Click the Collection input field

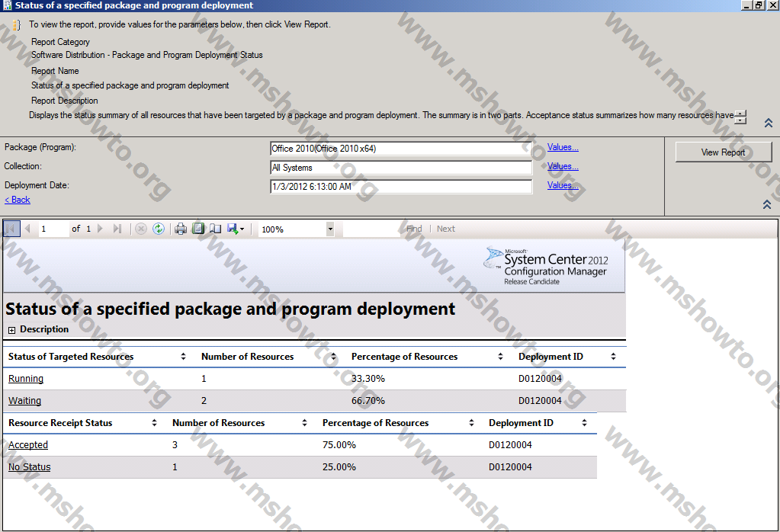coord(401,168)
